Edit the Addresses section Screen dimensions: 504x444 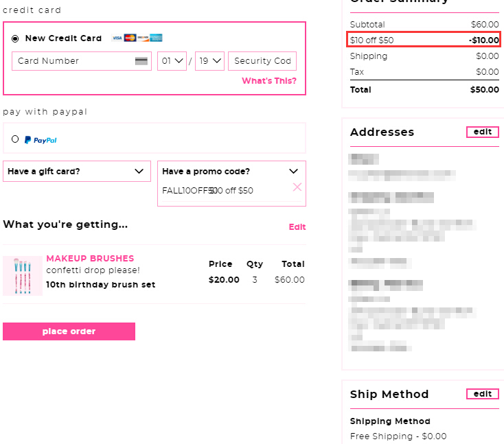[483, 132]
